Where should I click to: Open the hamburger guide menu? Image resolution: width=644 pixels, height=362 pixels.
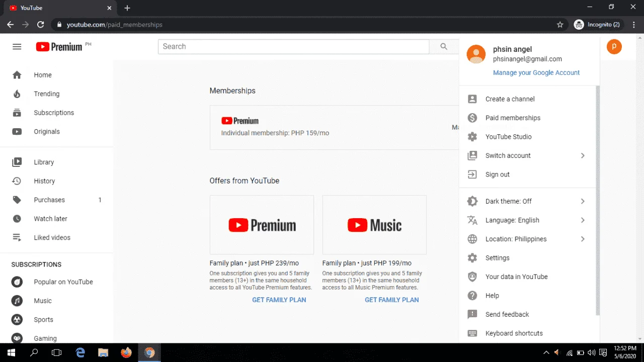pyautogui.click(x=17, y=47)
